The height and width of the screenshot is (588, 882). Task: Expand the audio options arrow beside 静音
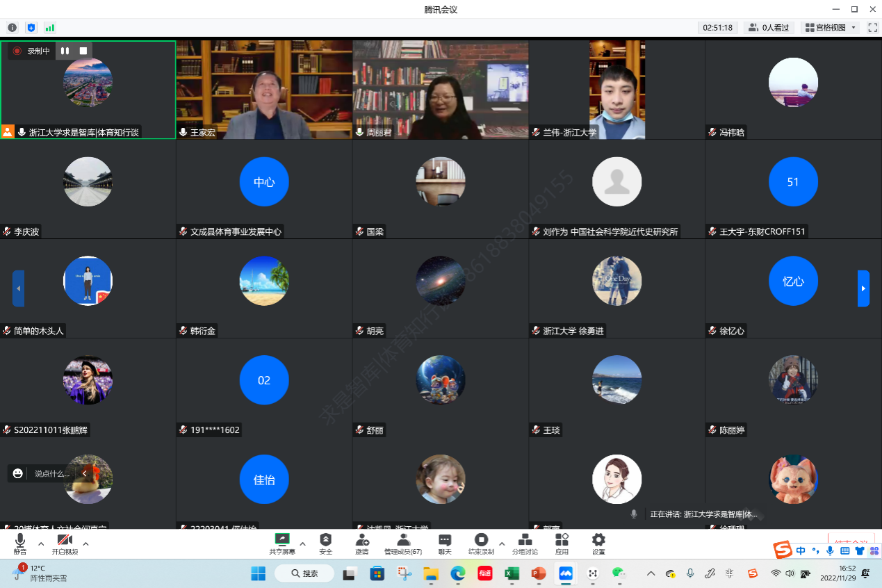point(41,544)
